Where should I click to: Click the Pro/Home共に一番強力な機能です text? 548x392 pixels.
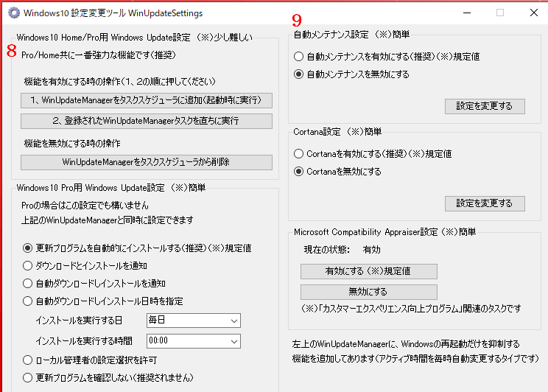click(99, 55)
